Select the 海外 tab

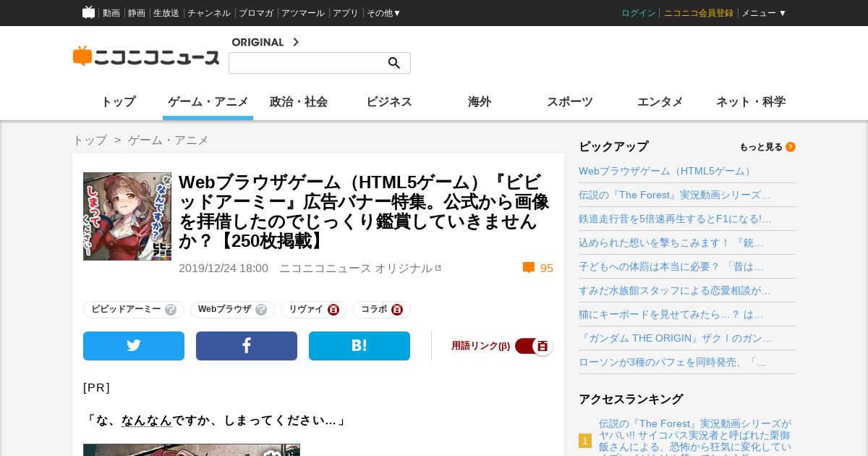tap(480, 102)
